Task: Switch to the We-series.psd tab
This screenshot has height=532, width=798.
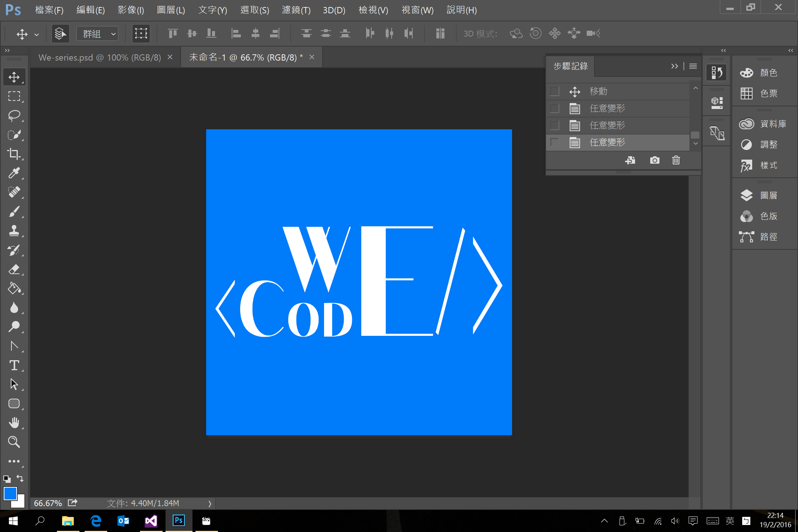Action: tap(100, 57)
